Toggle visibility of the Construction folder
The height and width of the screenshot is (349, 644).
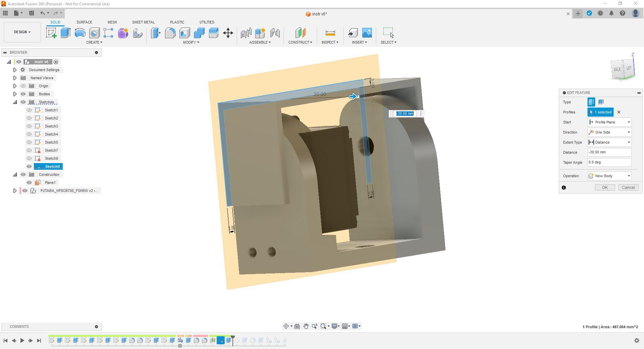pos(23,174)
